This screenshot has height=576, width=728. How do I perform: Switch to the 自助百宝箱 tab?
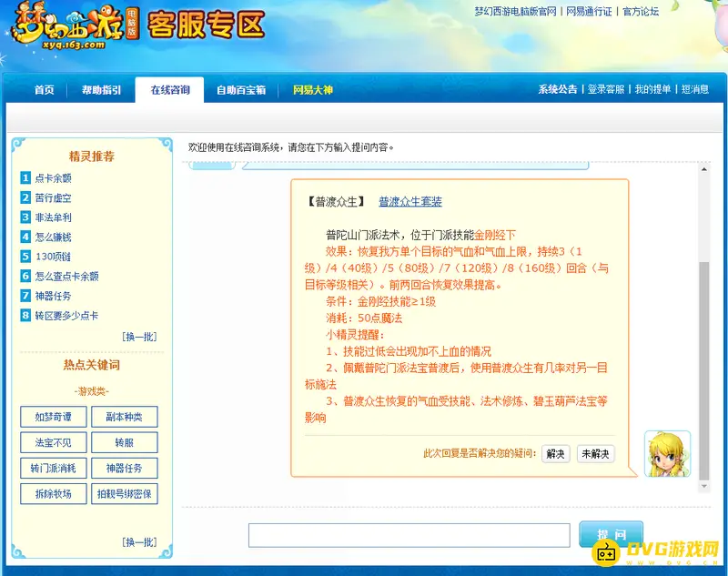point(241,90)
